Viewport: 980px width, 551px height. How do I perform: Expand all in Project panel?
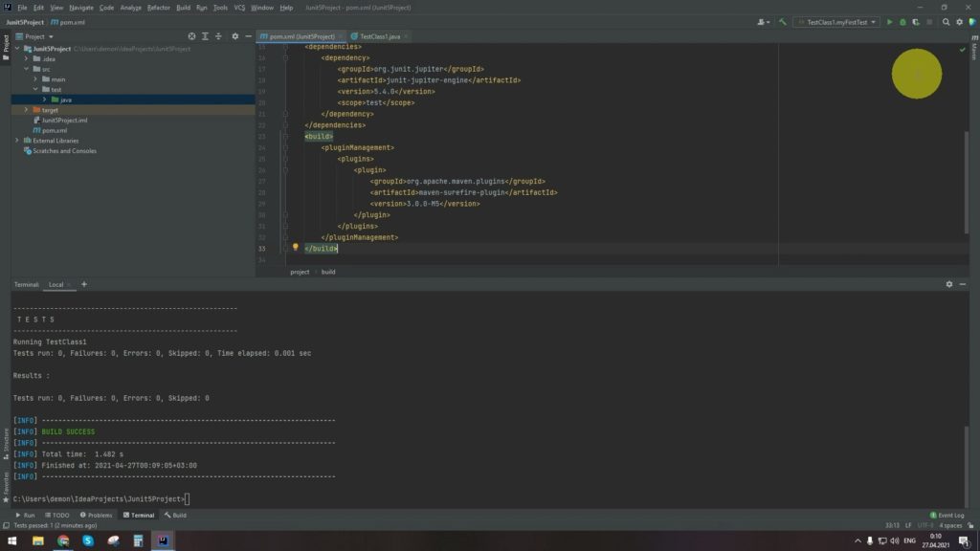[205, 36]
